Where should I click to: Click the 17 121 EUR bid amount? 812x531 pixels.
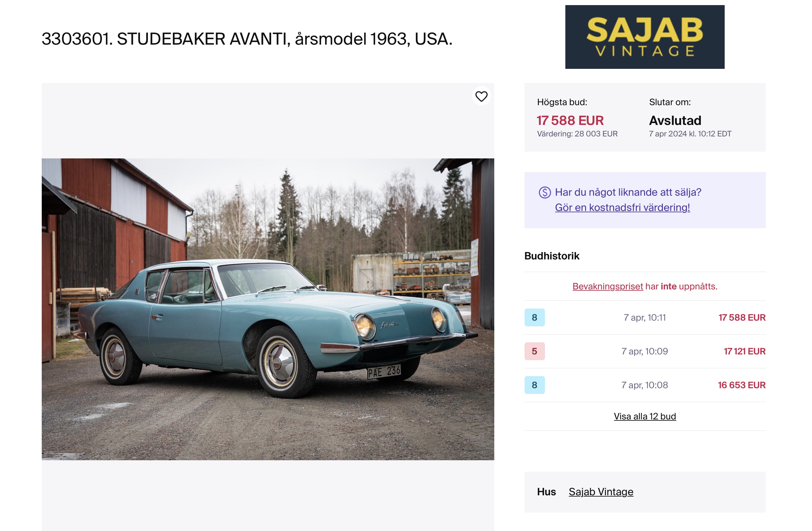coord(744,351)
